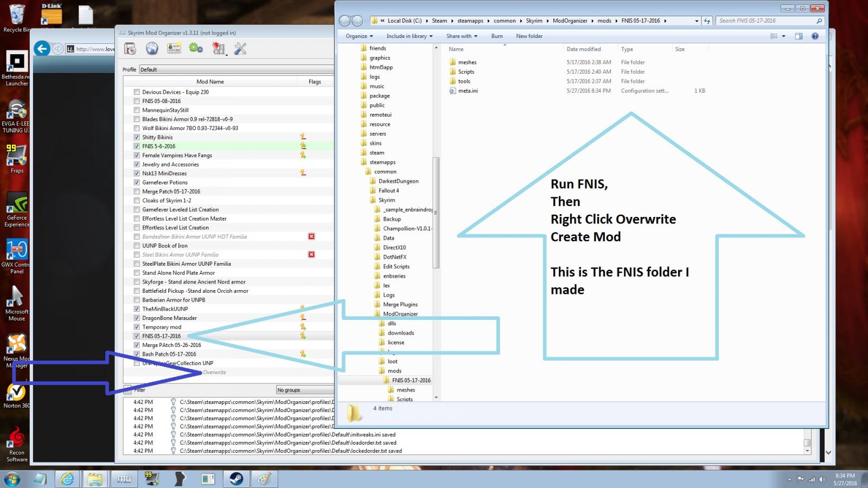868x488 pixels.
Task: Click the browser back arrow button
Action: pyautogui.click(x=42, y=49)
